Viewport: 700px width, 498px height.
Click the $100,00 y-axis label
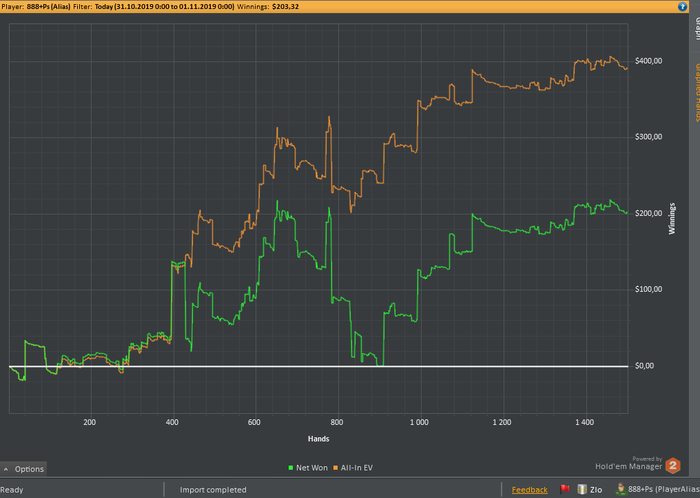[x=648, y=289]
